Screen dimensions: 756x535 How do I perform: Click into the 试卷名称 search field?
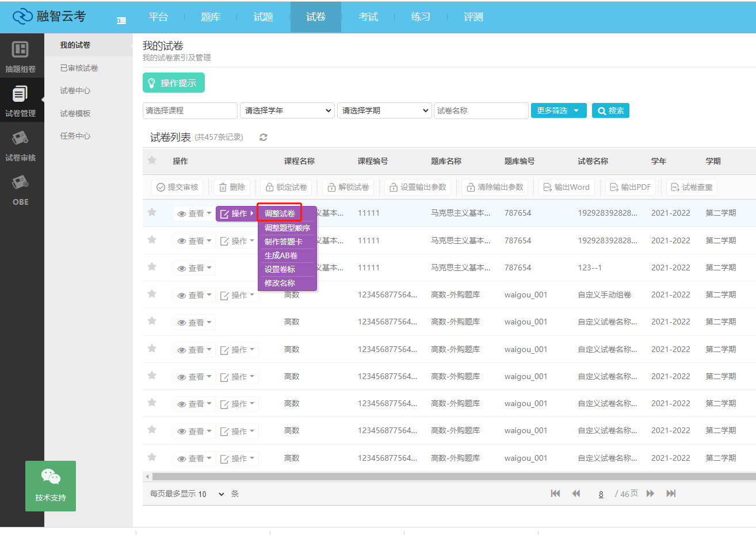[481, 110]
